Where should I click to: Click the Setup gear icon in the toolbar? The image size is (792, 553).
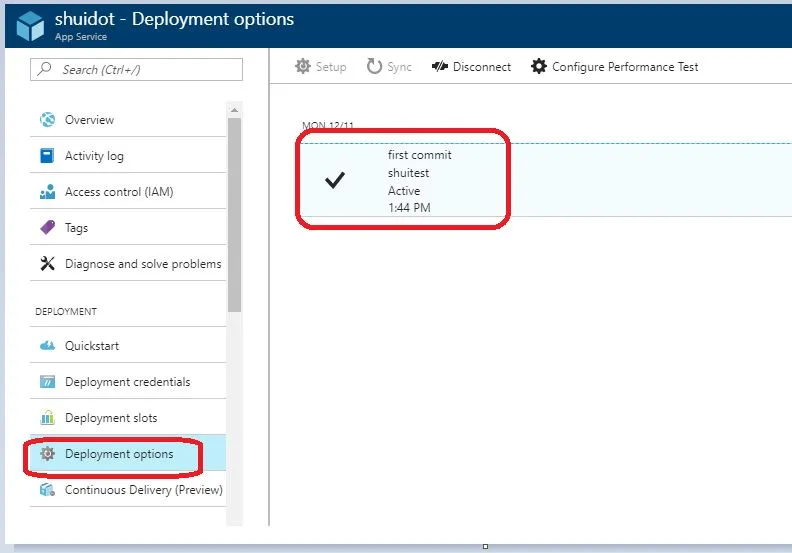pos(303,66)
